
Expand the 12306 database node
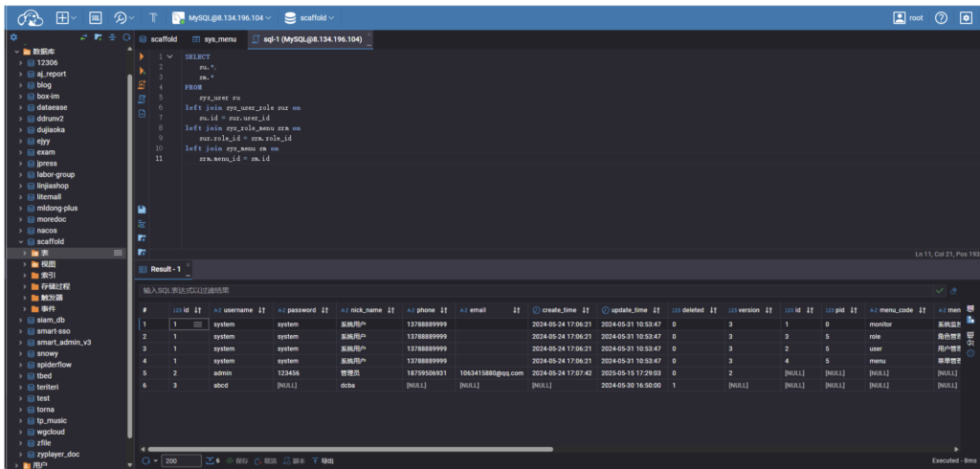point(20,62)
